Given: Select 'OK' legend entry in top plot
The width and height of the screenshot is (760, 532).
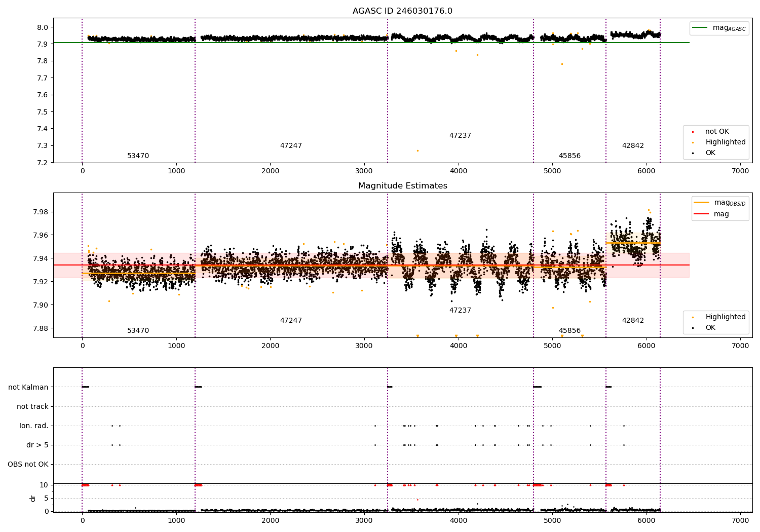Looking at the screenshot, I should [710, 153].
